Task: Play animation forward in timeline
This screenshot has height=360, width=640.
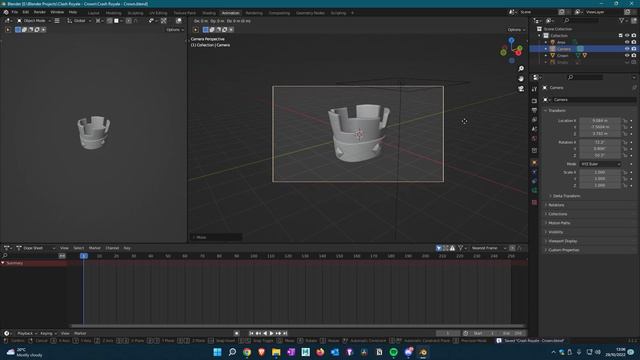Action: [x=271, y=333]
